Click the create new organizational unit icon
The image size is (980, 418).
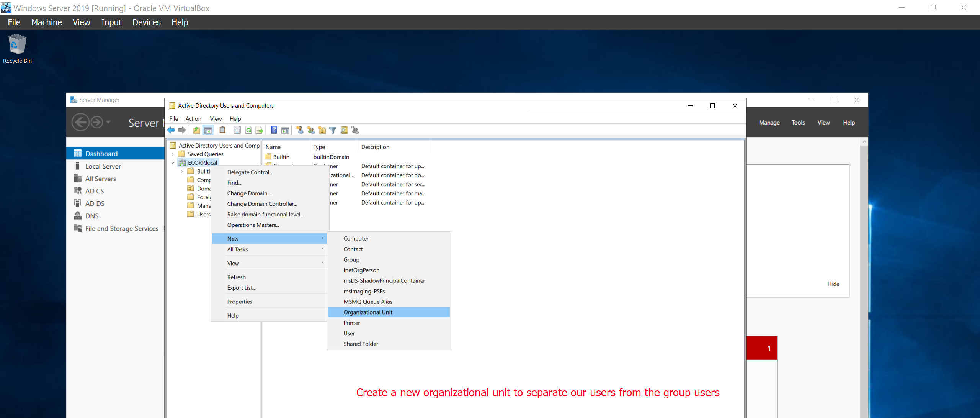pyautogui.click(x=322, y=130)
